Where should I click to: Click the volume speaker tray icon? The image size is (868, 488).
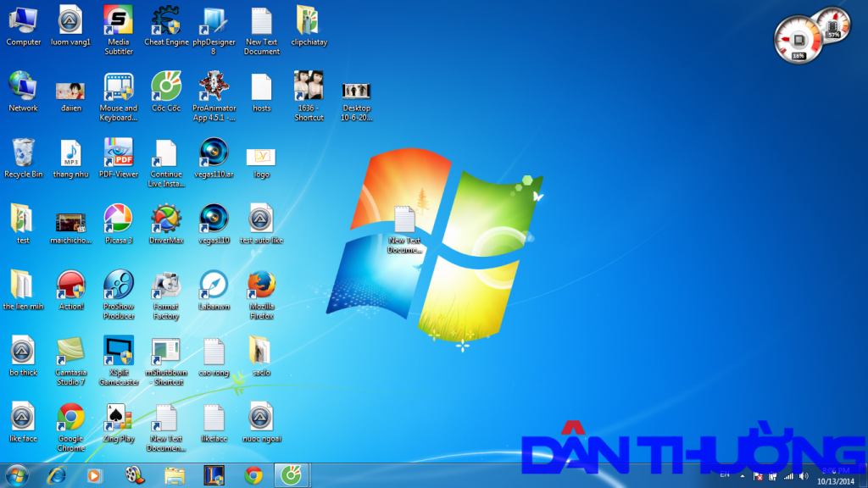point(803,476)
